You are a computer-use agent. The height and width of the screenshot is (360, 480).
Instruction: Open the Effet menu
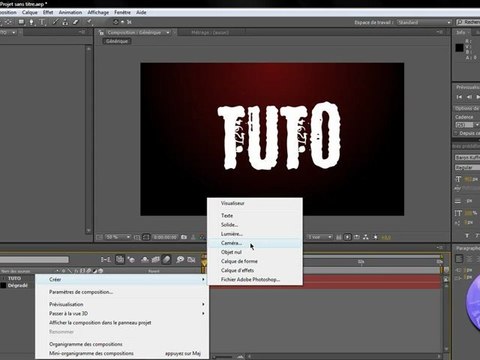pos(48,12)
